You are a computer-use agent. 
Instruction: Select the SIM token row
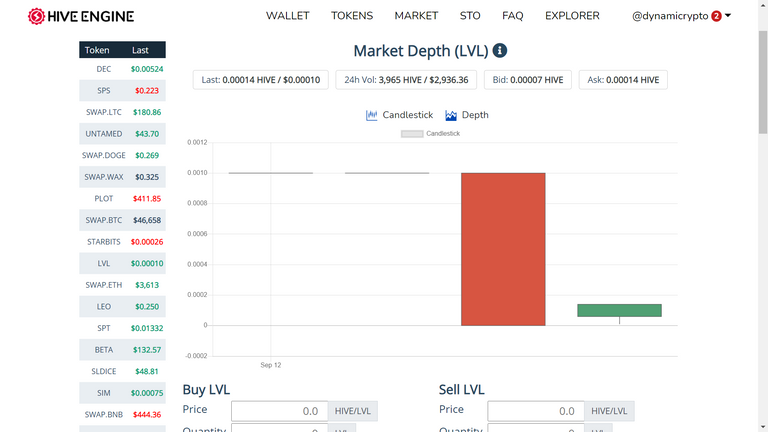click(122, 393)
